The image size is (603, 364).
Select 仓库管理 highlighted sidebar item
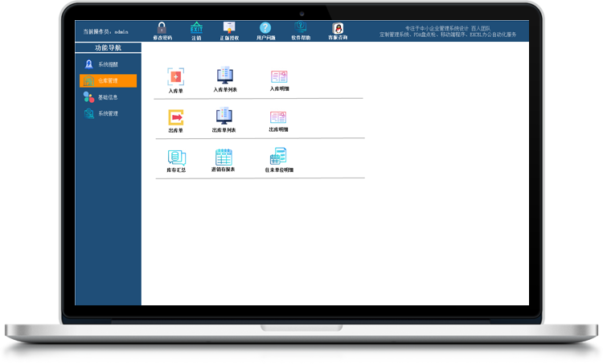click(x=108, y=80)
